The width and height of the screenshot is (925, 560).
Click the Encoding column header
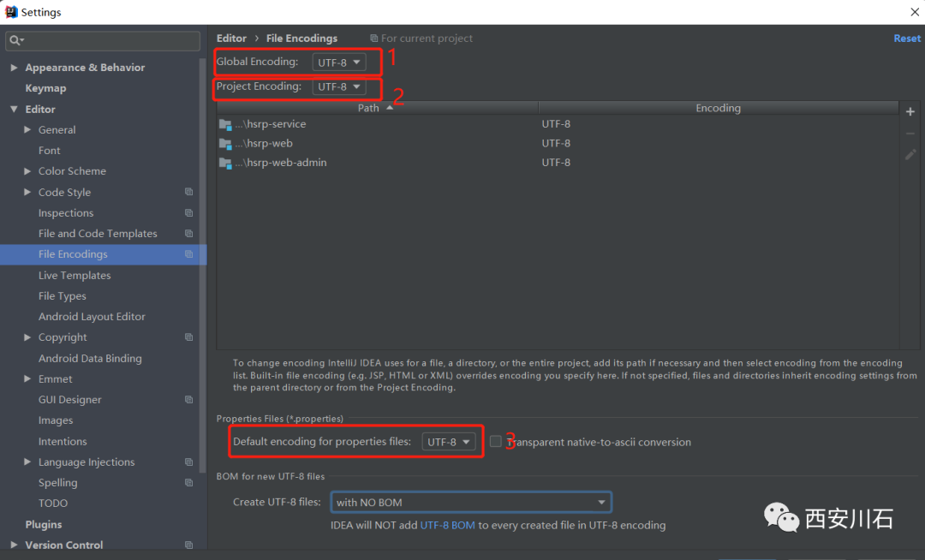(718, 108)
